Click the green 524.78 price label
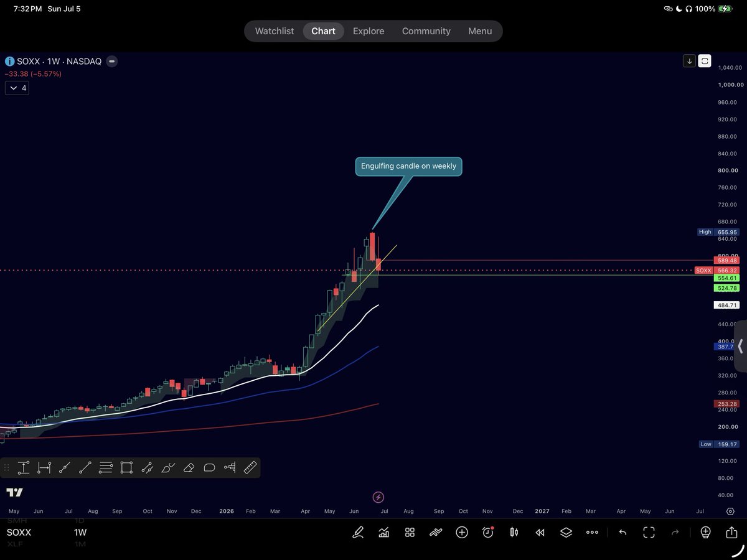747x560 pixels. coord(727,288)
